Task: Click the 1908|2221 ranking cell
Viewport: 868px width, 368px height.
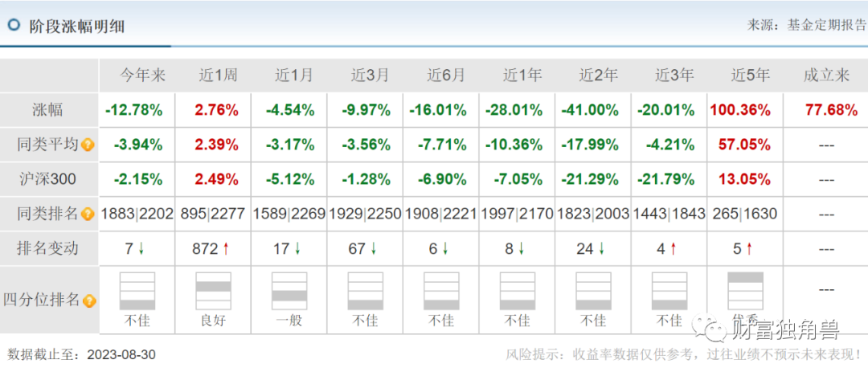Action: point(441,215)
